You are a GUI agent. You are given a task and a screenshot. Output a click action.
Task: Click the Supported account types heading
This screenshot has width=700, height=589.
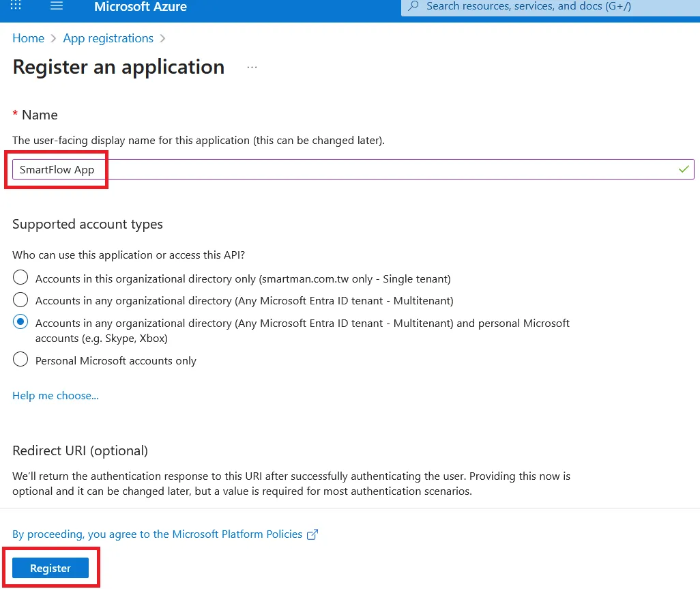click(87, 224)
